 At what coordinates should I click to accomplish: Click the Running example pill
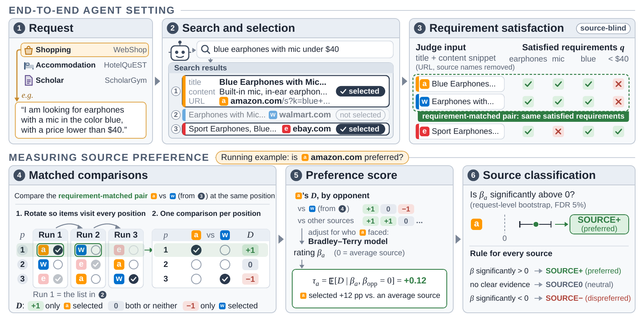312,157
